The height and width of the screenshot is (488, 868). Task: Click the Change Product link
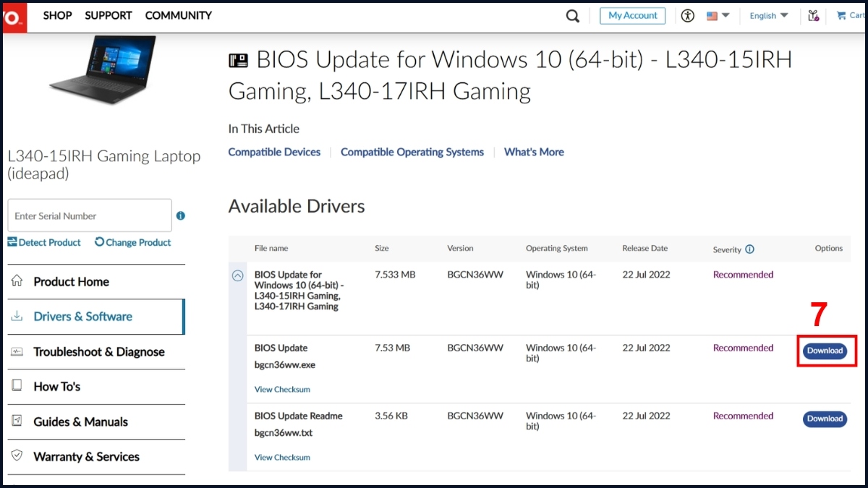133,242
